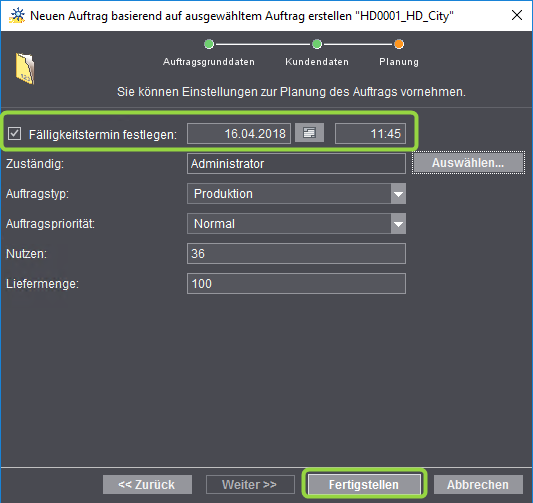Click the time field 11:45
The width and height of the screenshot is (533, 503).
coord(370,134)
